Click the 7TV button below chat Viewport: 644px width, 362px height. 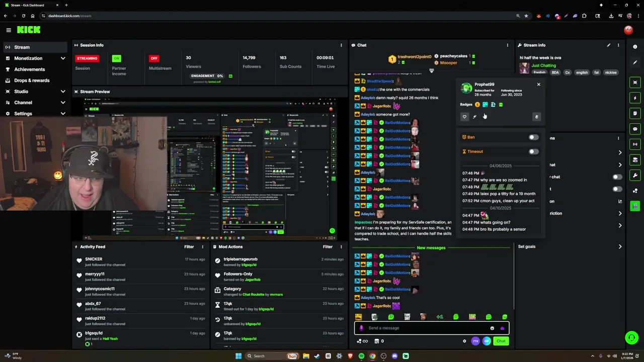pyautogui.click(x=475, y=341)
